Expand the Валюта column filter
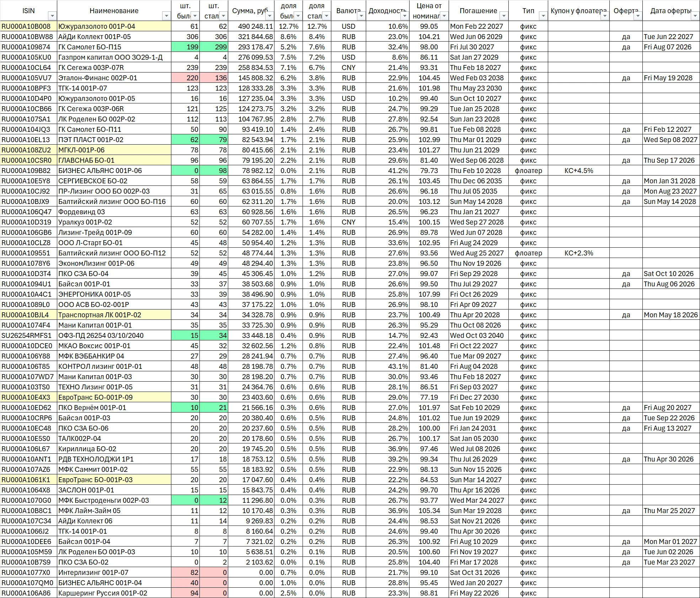Image resolution: width=700 pixels, height=598 pixels. click(x=361, y=16)
